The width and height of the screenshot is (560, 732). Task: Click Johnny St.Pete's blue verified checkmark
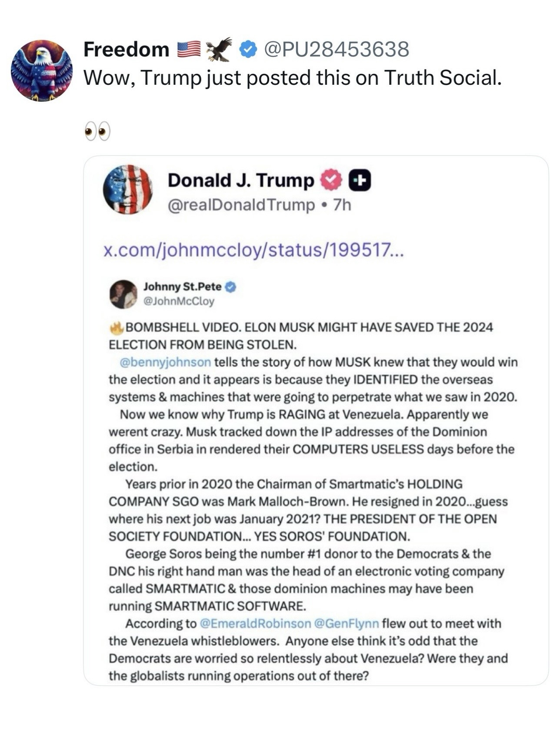point(231,287)
